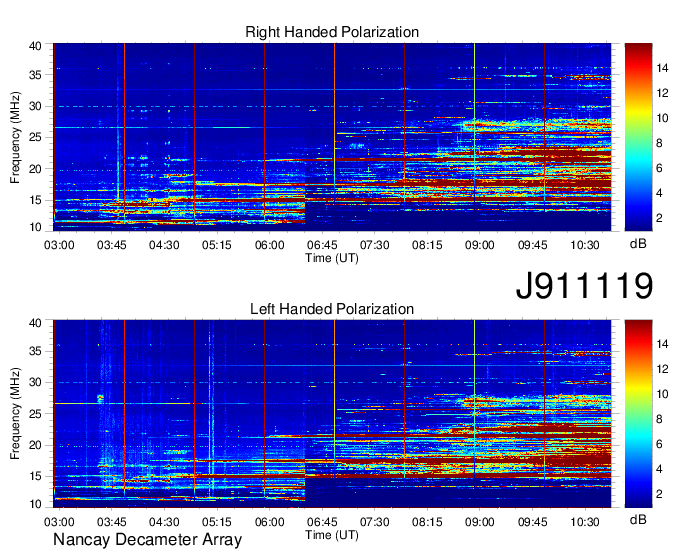Click the "35" frequency tick of the Left Handed plot
680x552 pixels.
(35, 351)
